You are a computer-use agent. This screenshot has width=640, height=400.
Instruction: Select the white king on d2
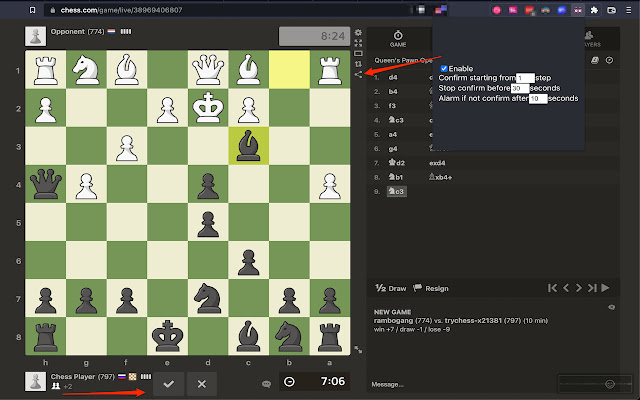click(x=208, y=108)
